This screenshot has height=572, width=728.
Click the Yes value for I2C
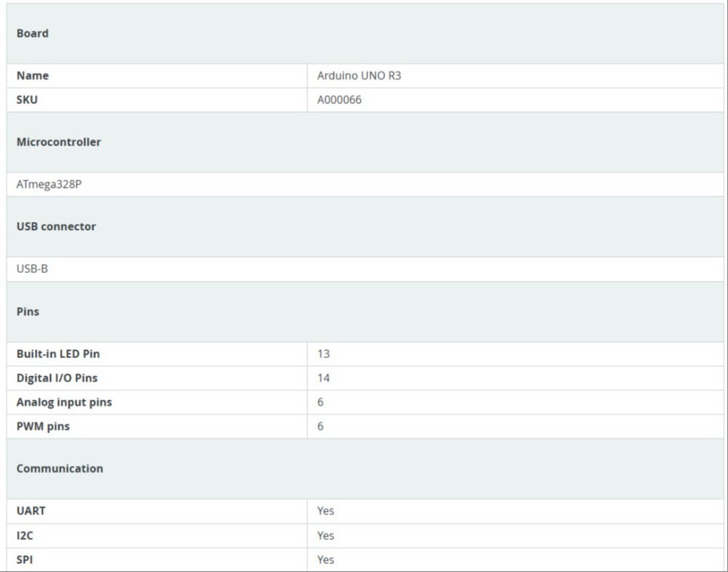325,536
